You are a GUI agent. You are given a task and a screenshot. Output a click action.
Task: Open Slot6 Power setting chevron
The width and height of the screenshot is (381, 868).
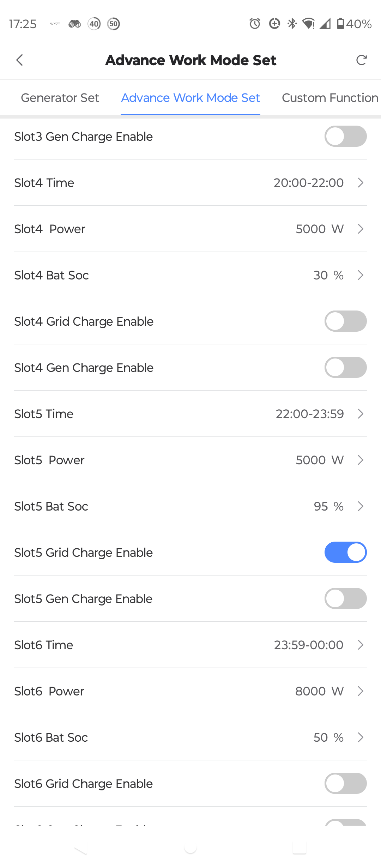click(360, 691)
